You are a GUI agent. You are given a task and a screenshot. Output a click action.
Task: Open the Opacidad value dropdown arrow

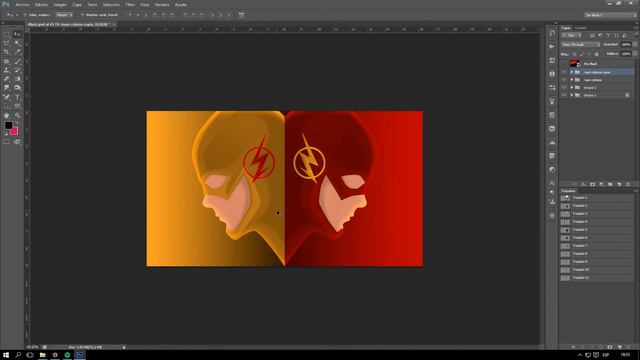coord(635,44)
